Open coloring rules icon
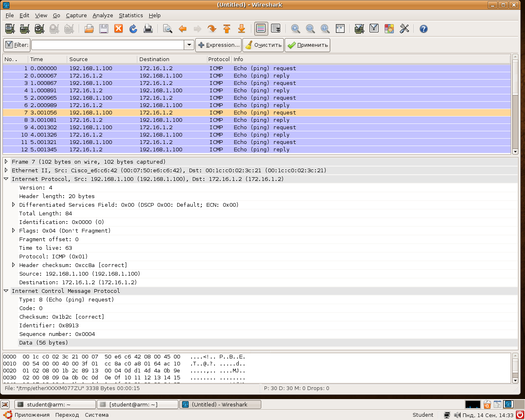 pos(389,29)
